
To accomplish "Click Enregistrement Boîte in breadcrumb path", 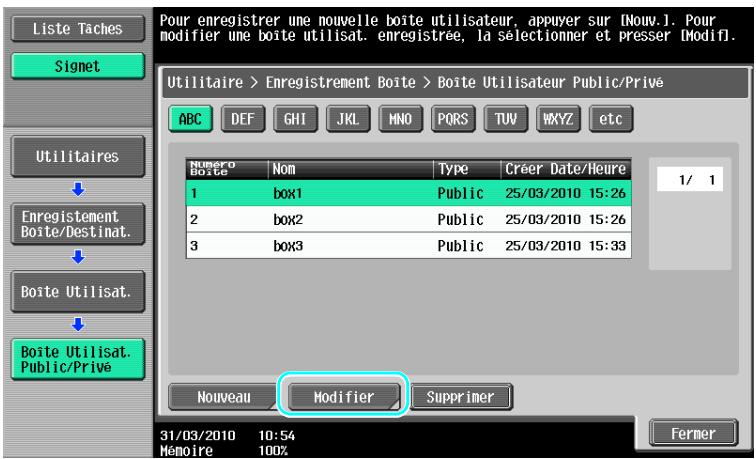I will (340, 82).
